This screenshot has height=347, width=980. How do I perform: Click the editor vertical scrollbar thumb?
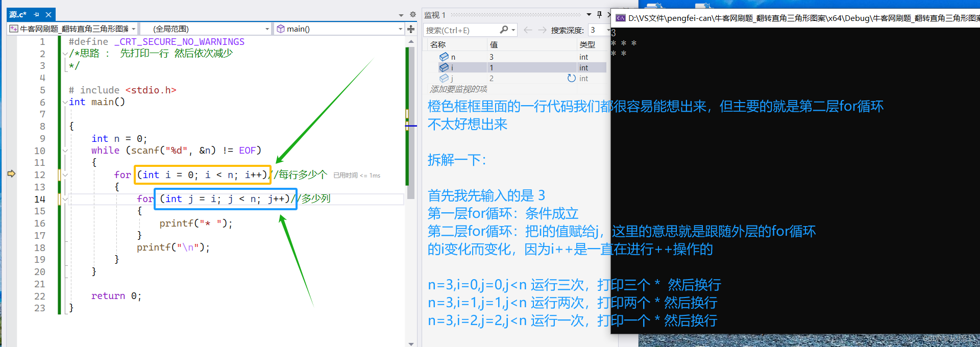pos(411,122)
